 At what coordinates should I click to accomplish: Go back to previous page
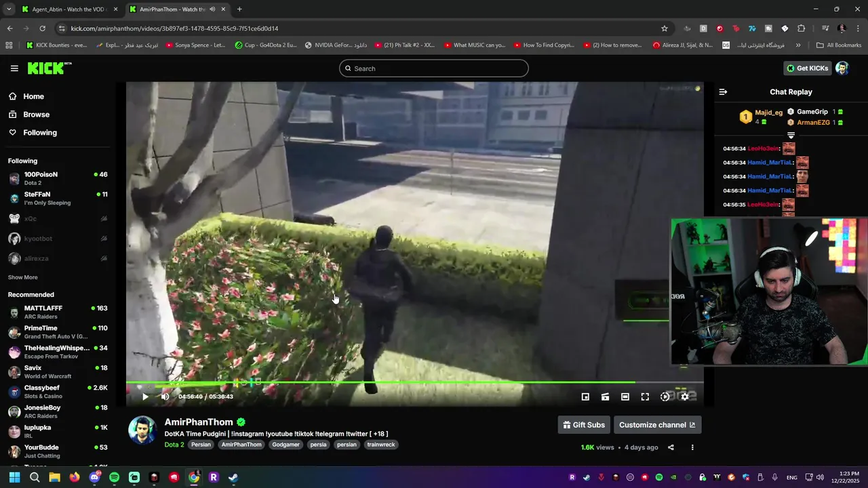click(9, 28)
